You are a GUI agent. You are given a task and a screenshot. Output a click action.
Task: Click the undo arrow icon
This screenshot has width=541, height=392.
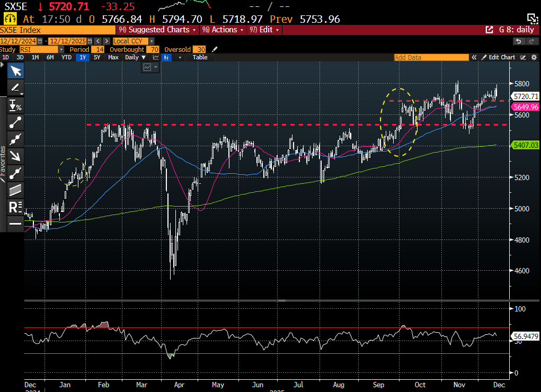(x=519, y=41)
